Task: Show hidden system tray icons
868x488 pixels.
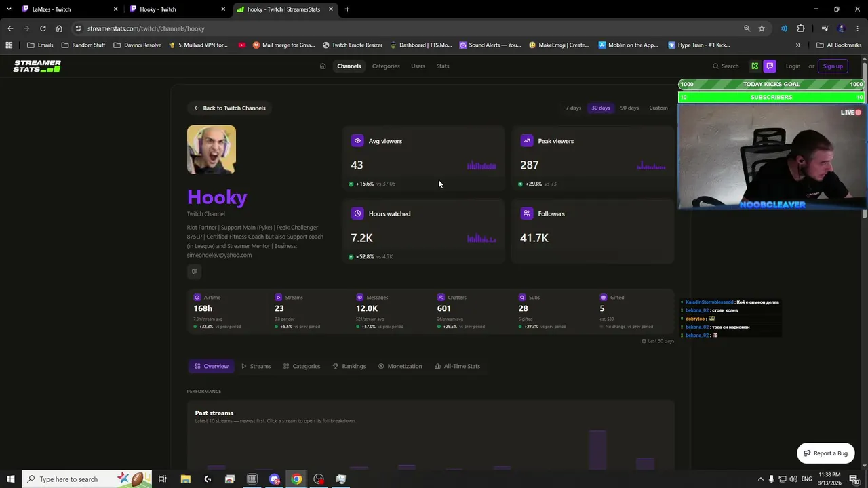Action: tap(760, 479)
